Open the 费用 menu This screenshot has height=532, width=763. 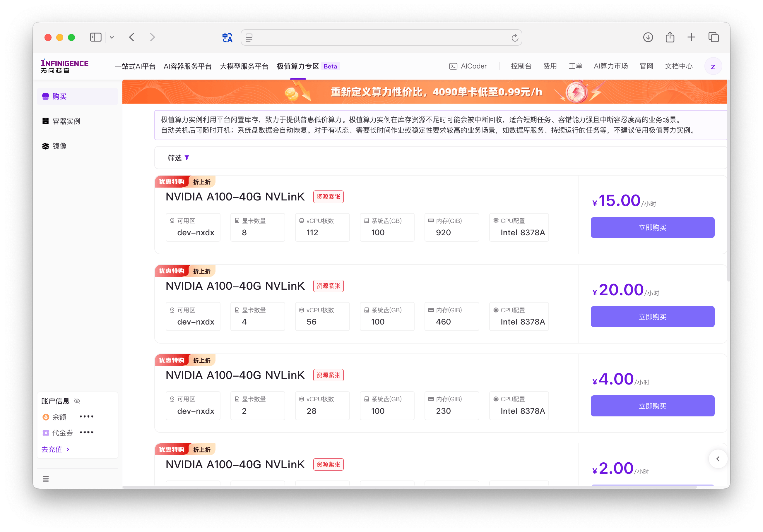pyautogui.click(x=550, y=66)
